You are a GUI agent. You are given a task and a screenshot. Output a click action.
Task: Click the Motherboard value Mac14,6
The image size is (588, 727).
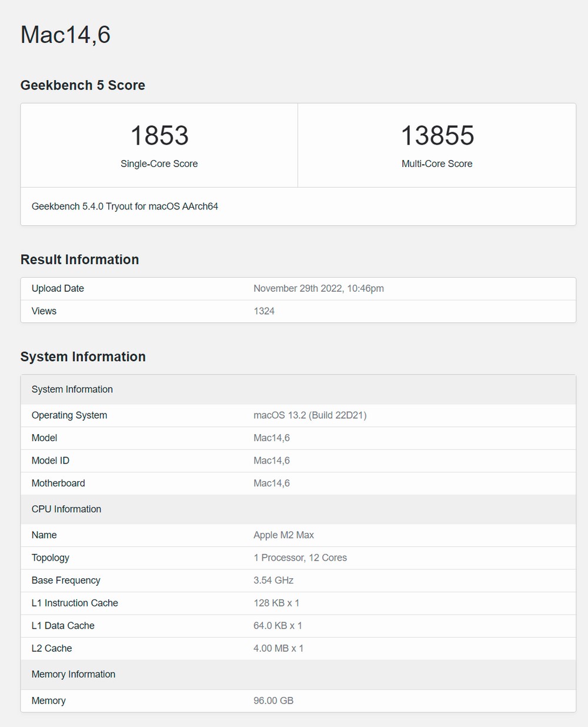272,483
